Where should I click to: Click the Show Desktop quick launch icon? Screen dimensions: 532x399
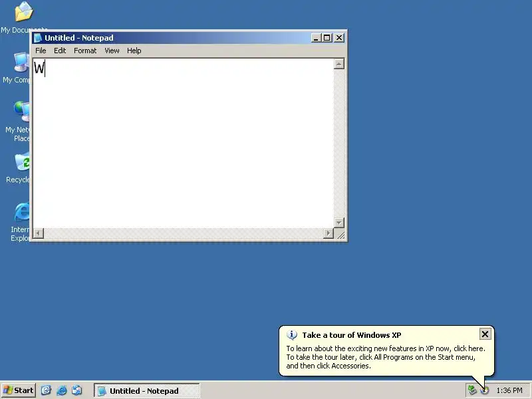click(46, 390)
